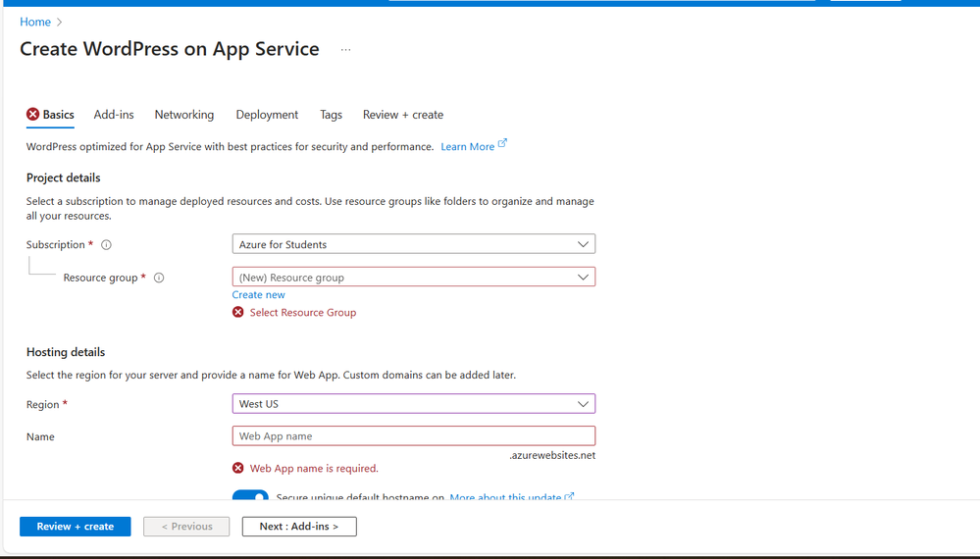The image size is (980, 559).
Task: Toggle the secure unique default hostname switch
Action: coord(250,497)
